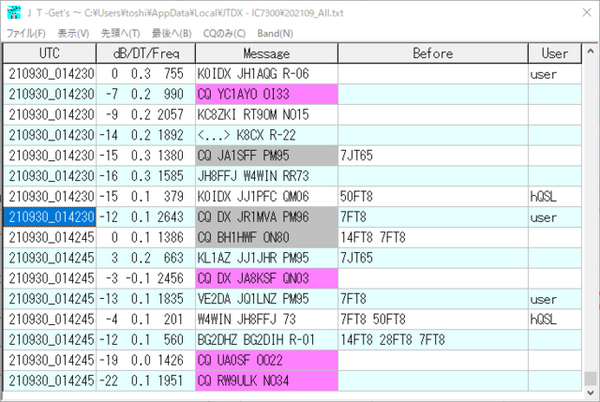Click the vertical scrollbar thumb
This screenshot has width=600, height=402.
coord(590,379)
